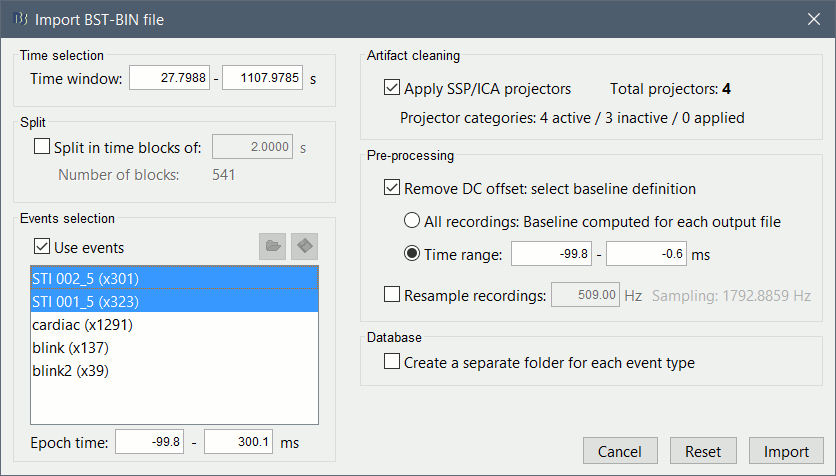This screenshot has width=836, height=476.
Task: Select All recordings baseline radio button
Action: (x=411, y=221)
